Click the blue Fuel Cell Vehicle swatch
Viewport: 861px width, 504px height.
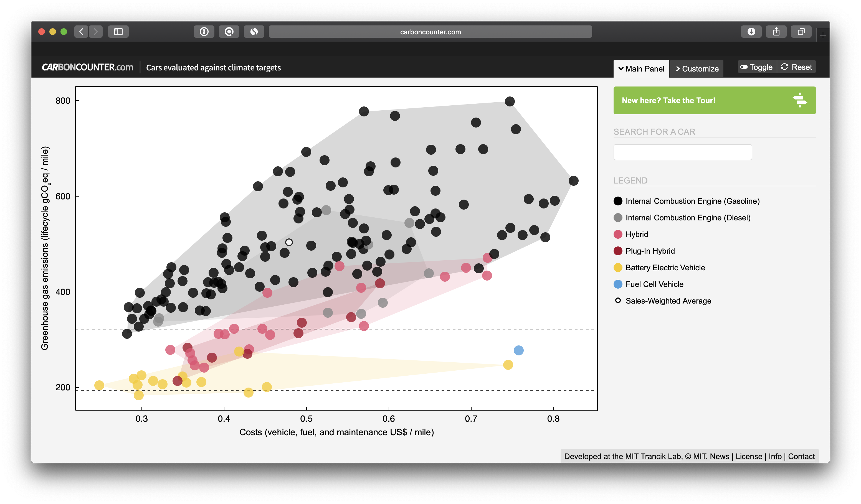618,284
